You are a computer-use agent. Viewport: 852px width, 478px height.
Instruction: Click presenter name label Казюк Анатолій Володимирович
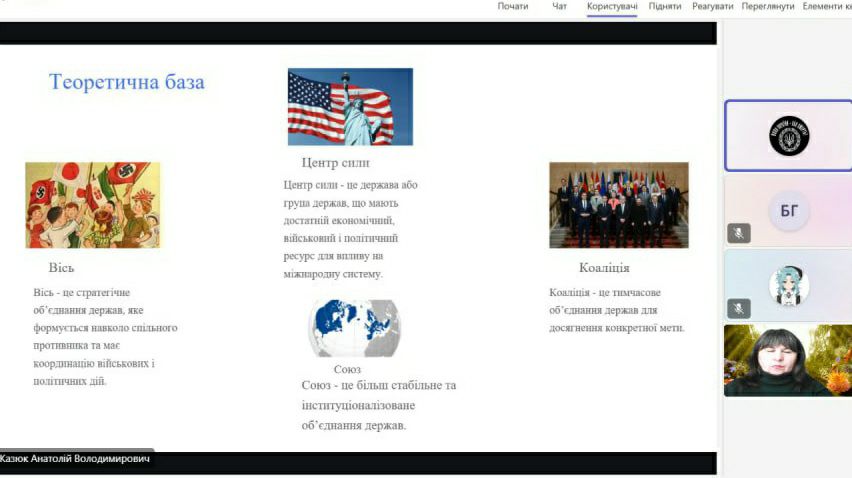click(x=75, y=459)
